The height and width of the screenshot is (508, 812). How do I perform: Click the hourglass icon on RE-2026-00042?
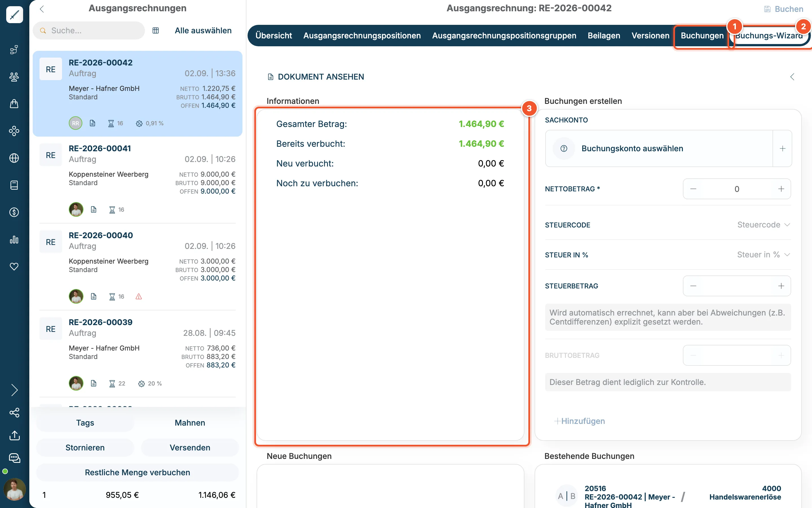click(111, 124)
